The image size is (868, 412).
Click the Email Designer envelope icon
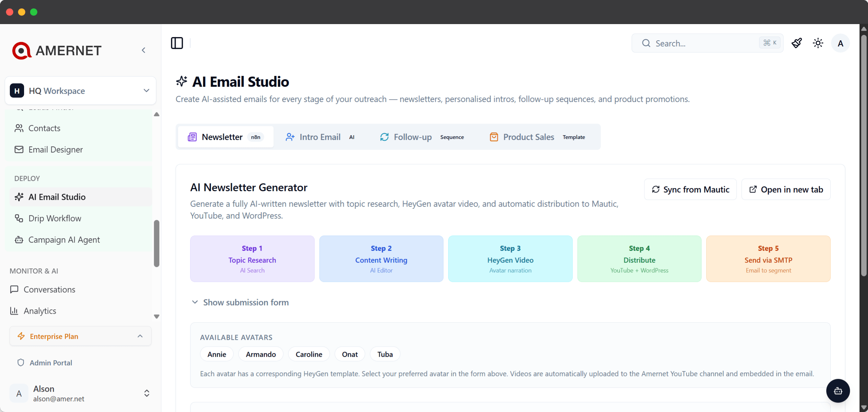coord(19,149)
